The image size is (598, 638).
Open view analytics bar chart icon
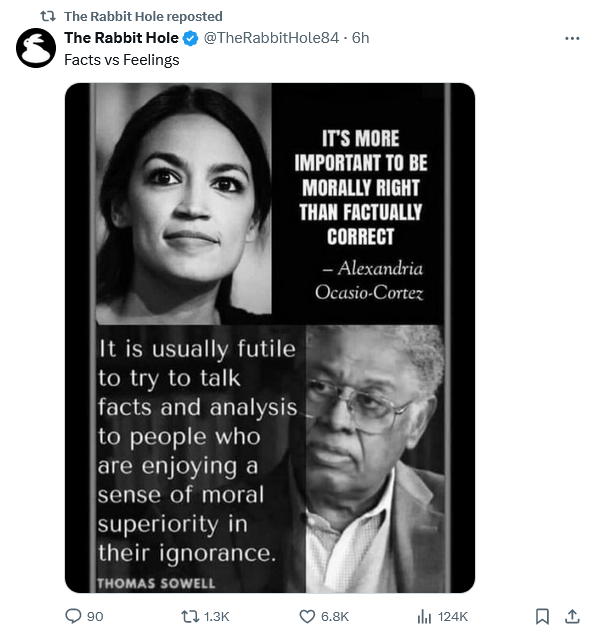pyautogui.click(x=424, y=616)
